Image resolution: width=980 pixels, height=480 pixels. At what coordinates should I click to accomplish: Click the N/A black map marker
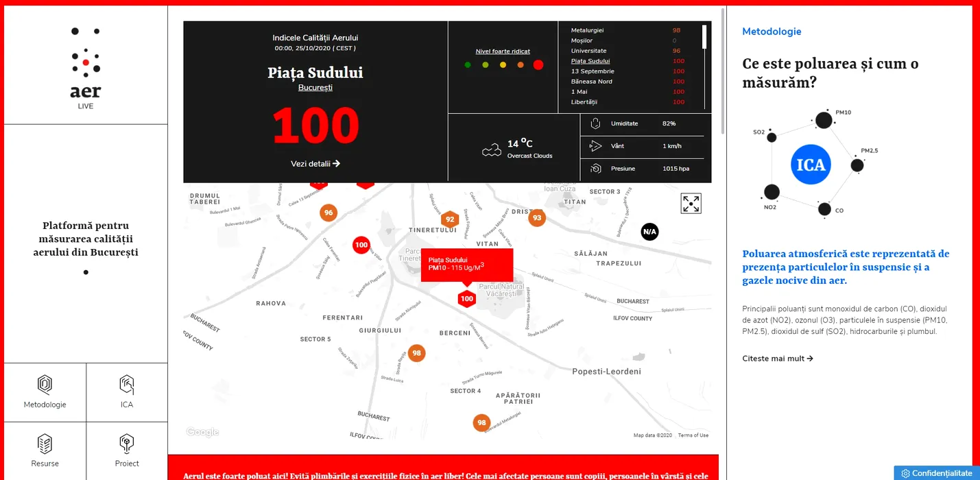coord(649,232)
